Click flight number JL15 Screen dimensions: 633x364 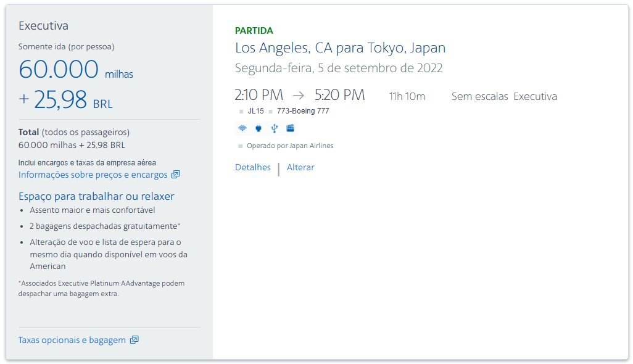[x=255, y=111]
